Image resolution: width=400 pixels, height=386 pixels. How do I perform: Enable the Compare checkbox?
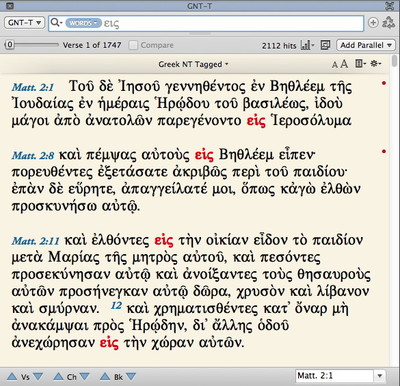coord(133,45)
